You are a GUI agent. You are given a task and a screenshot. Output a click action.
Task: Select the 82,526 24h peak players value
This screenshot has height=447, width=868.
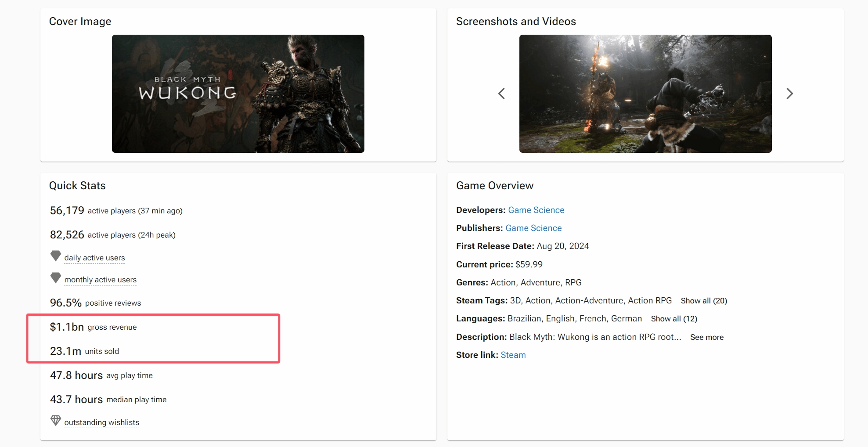pyautogui.click(x=67, y=235)
